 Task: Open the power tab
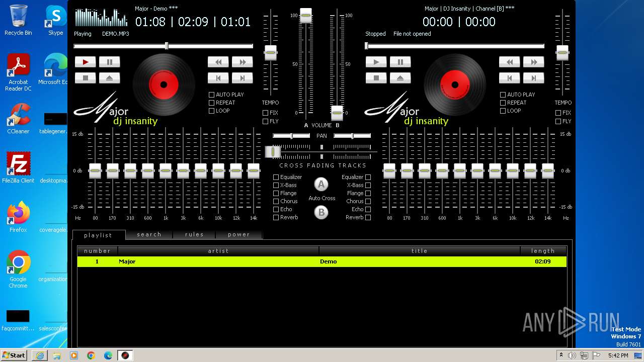(238, 235)
